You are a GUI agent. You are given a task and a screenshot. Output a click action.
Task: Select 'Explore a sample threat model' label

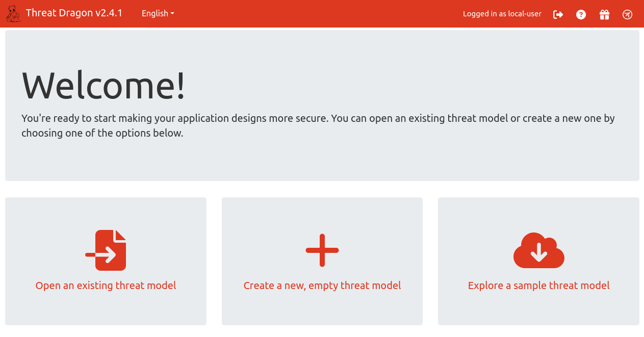pos(538,286)
